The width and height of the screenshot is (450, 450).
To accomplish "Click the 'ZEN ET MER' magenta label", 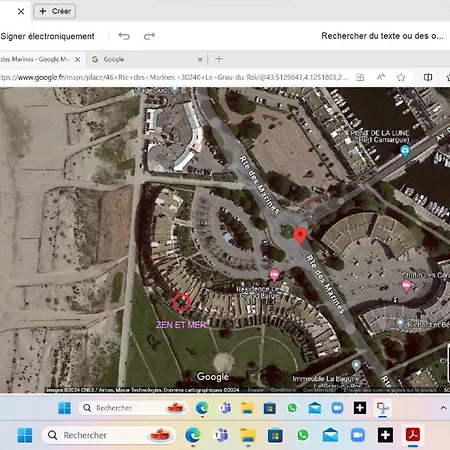I will click(181, 325).
